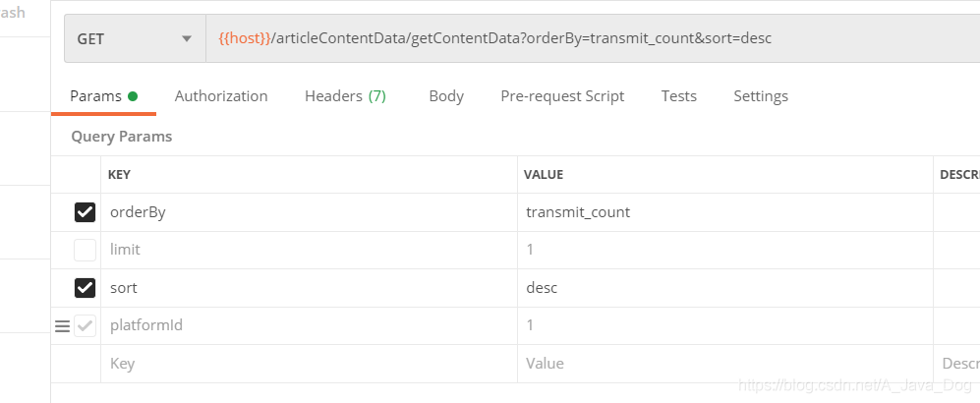Click the drag handle beside platformId
This screenshot has width=980, height=403.
[62, 326]
